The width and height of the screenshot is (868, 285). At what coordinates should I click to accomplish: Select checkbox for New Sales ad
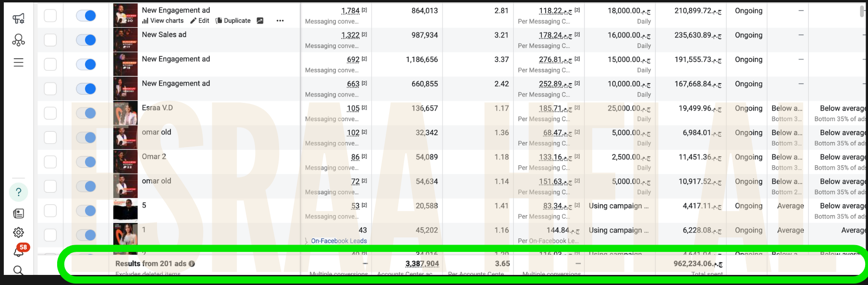click(50, 40)
